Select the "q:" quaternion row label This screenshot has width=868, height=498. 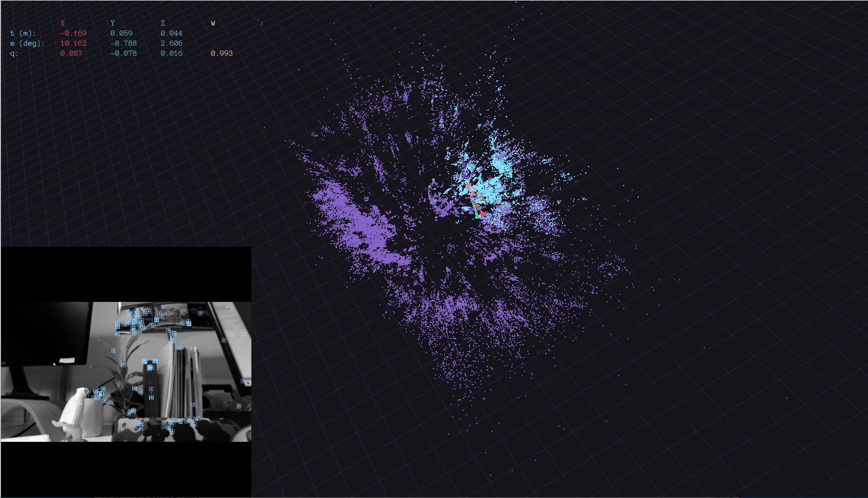[x=14, y=54]
